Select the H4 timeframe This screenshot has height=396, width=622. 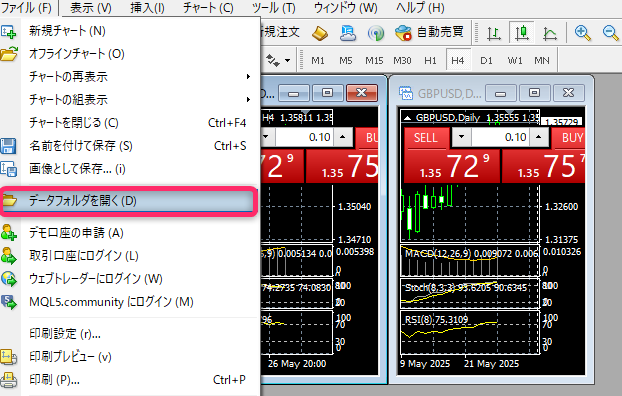tap(458, 60)
